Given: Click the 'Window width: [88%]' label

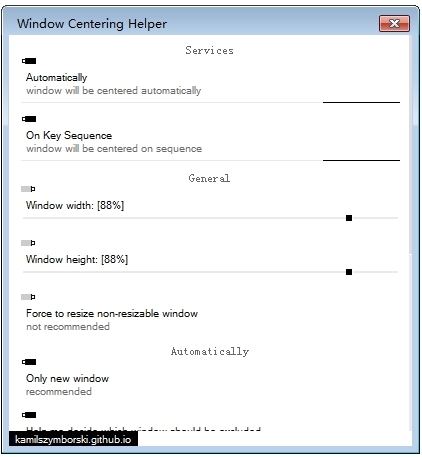Looking at the screenshot, I should point(75,205).
